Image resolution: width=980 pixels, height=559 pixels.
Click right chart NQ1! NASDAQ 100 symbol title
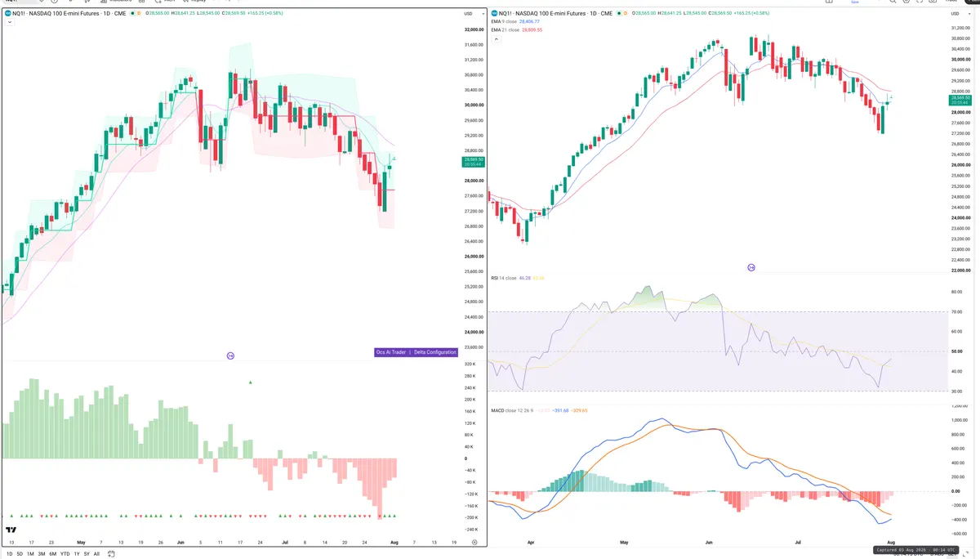coord(555,13)
